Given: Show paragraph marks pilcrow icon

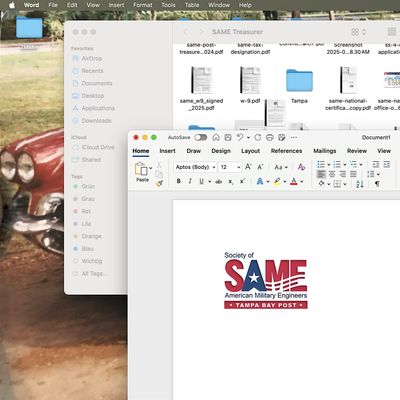Looking at the screenshot, I should pos(377,184).
